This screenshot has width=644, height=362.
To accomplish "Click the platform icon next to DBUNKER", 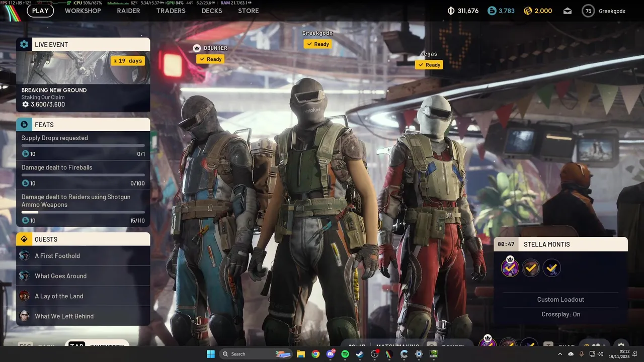I will (x=197, y=48).
